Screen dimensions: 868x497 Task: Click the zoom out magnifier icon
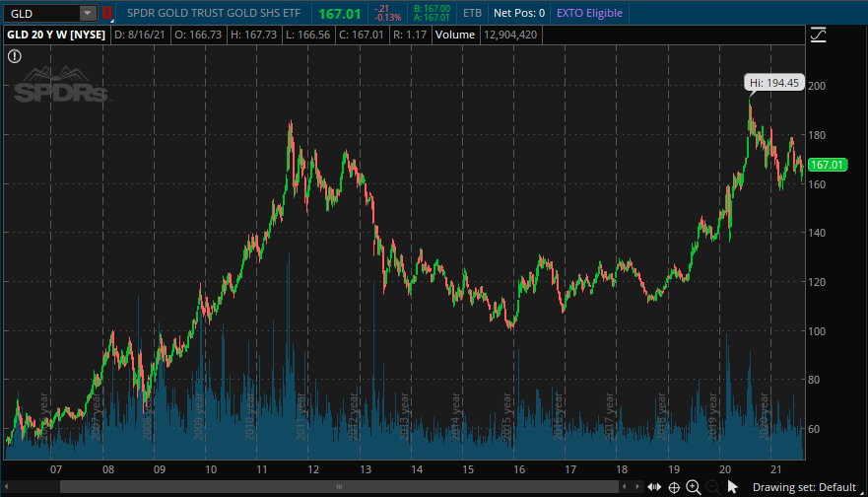[x=713, y=487]
